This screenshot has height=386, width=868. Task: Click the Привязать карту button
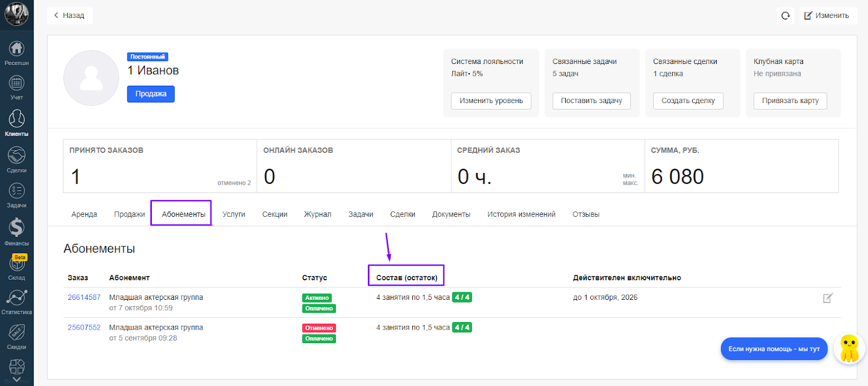tap(790, 101)
